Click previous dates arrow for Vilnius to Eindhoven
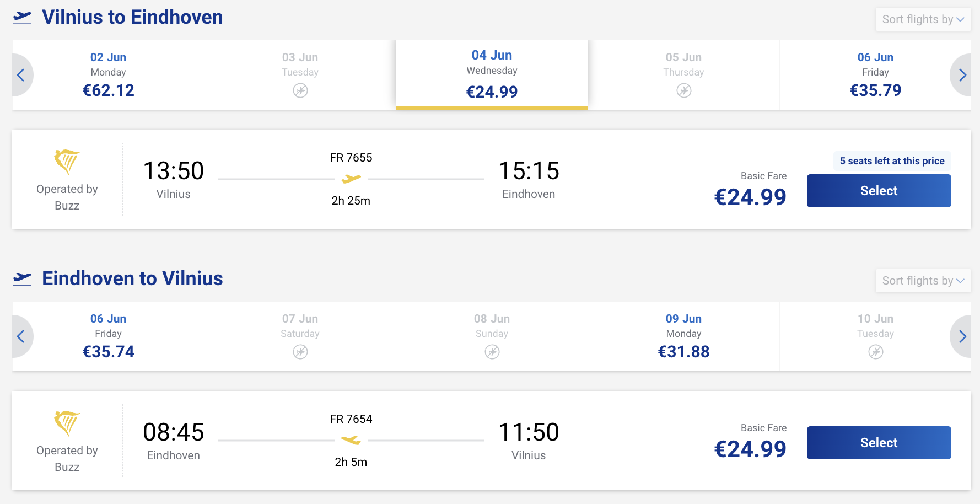980x504 pixels. tap(21, 75)
